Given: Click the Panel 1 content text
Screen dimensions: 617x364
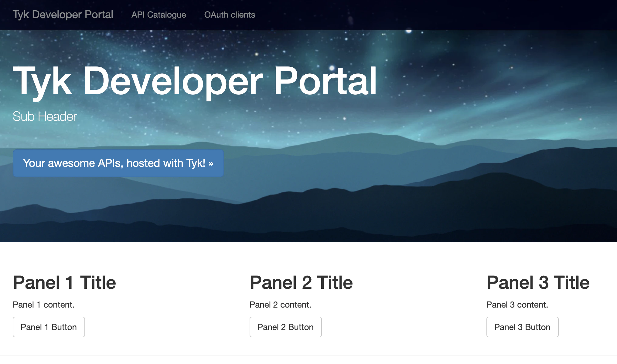Looking at the screenshot, I should 43,305.
